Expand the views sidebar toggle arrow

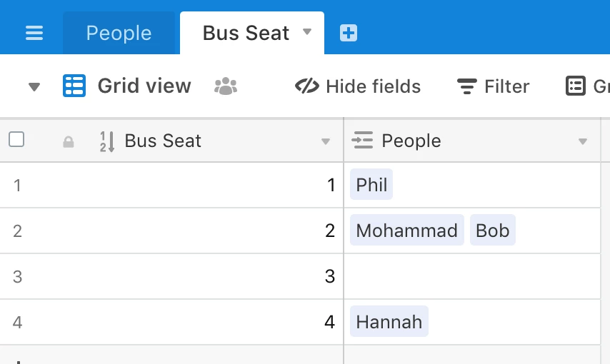pyautogui.click(x=34, y=87)
